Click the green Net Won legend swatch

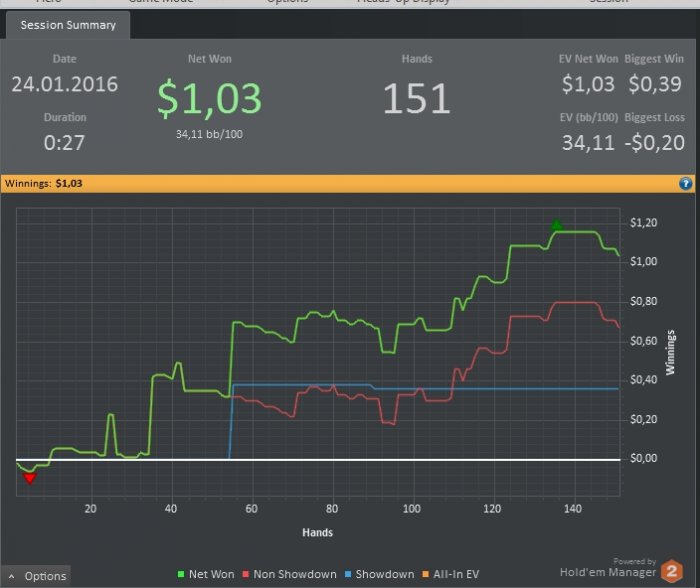tap(181, 574)
